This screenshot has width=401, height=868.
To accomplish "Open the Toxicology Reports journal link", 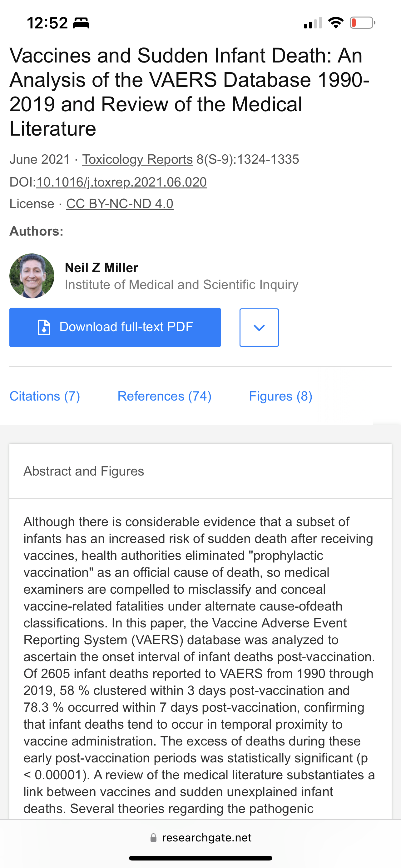I will (137, 159).
